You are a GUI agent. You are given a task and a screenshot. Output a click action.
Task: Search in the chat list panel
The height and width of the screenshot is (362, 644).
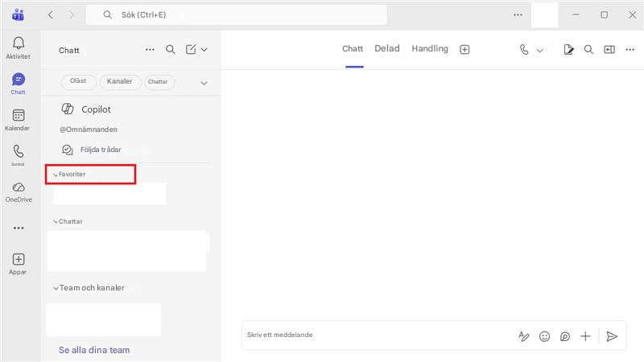point(171,50)
